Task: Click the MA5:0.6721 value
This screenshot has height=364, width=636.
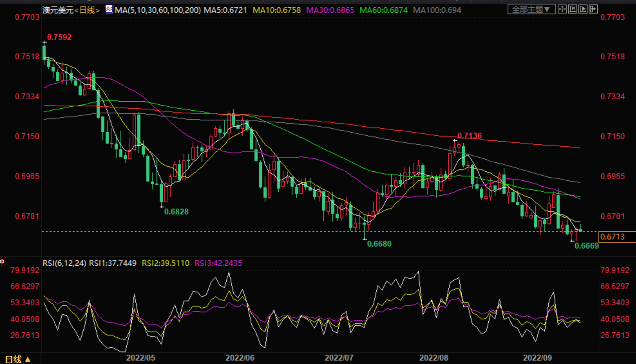Action: pyautogui.click(x=225, y=9)
